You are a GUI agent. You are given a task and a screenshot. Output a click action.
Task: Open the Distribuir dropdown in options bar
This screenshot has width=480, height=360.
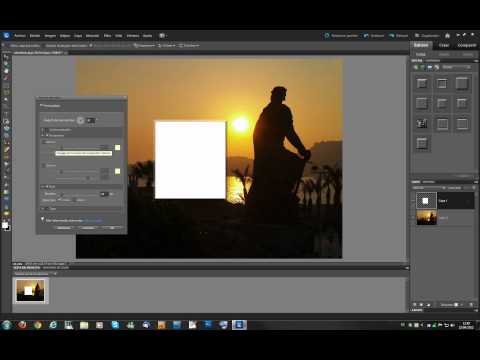pos(189,46)
